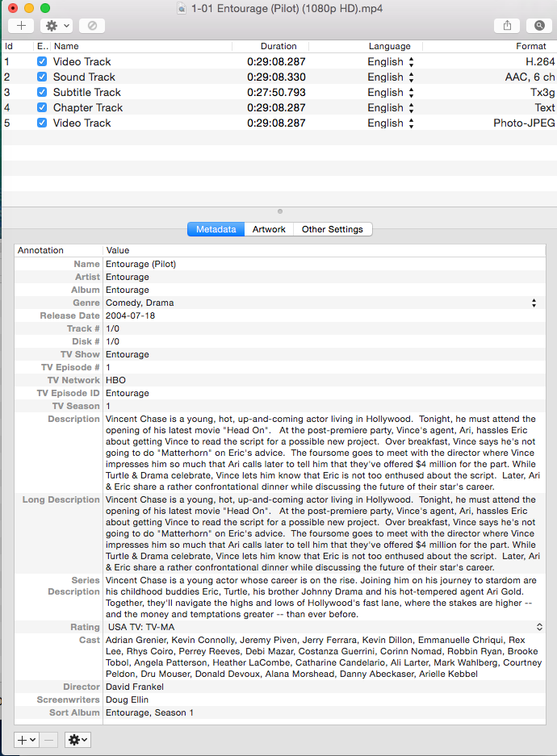
Task: Uncheck the Photo-JPEG Video Track checkbox
Action: (x=42, y=123)
